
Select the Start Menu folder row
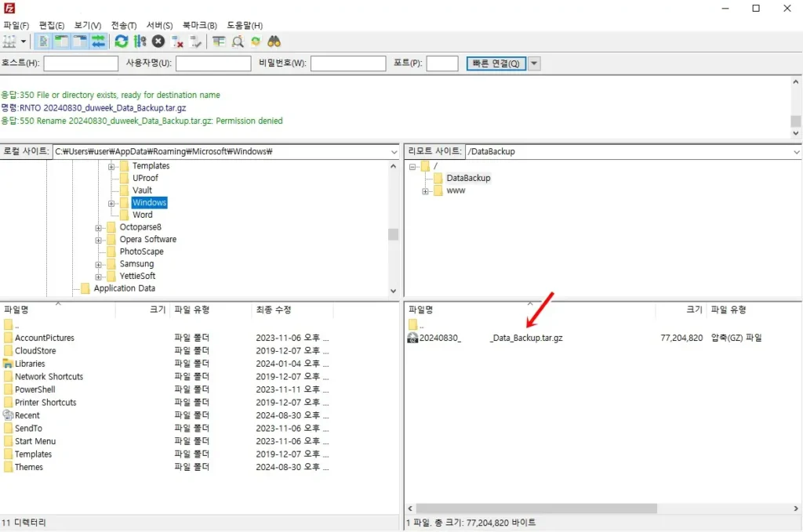(167, 441)
